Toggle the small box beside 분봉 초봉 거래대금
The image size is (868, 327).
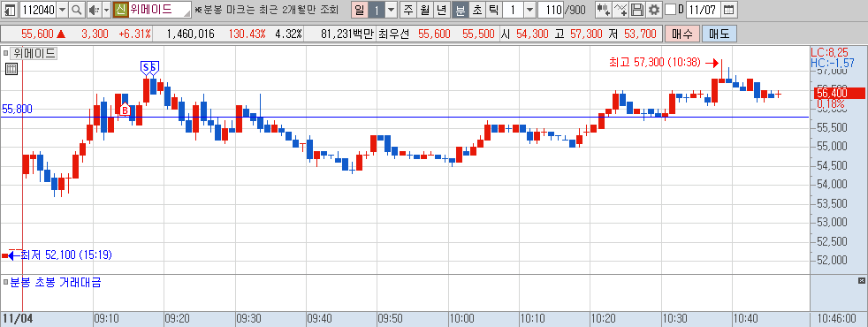[x=5, y=283]
